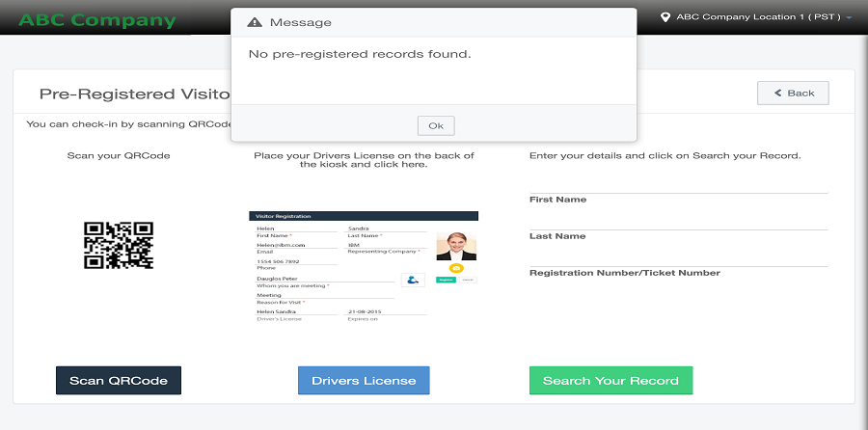Click the QR code image
Screen dimensions: 868x430
coord(119,245)
